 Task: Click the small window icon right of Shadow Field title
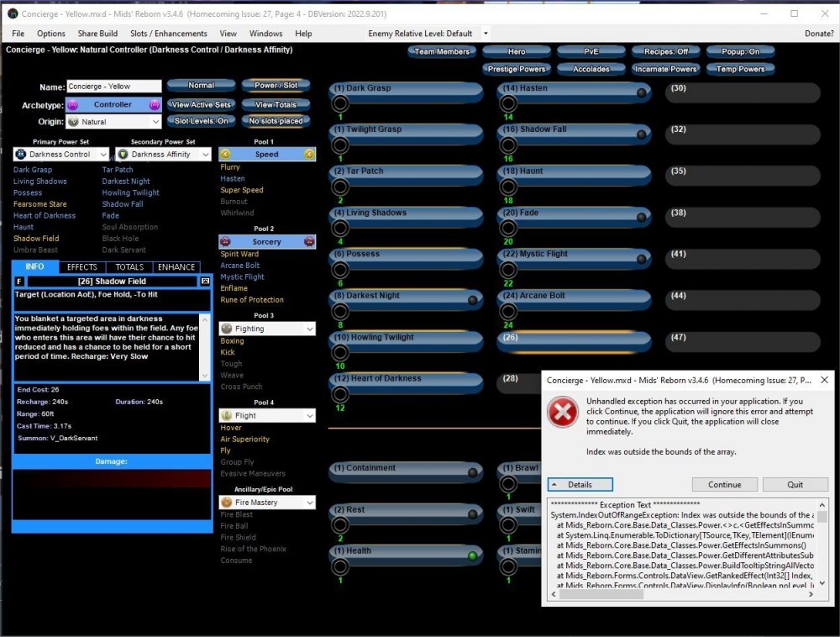point(204,281)
